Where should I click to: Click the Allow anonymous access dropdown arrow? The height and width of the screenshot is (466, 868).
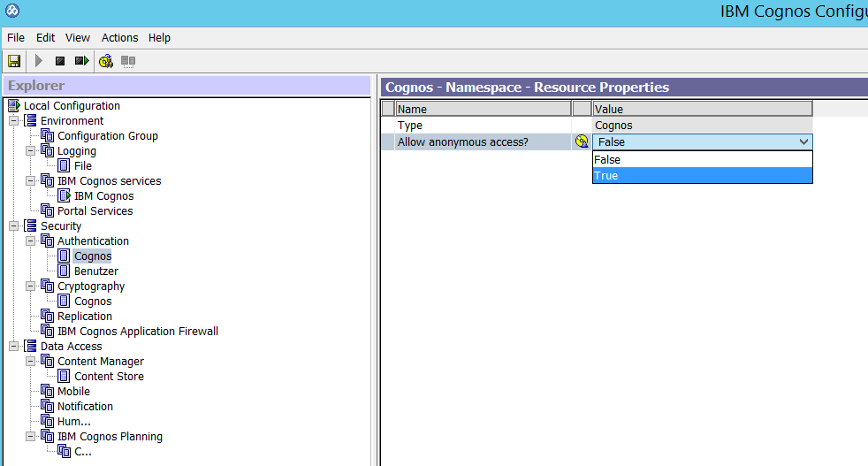click(803, 141)
